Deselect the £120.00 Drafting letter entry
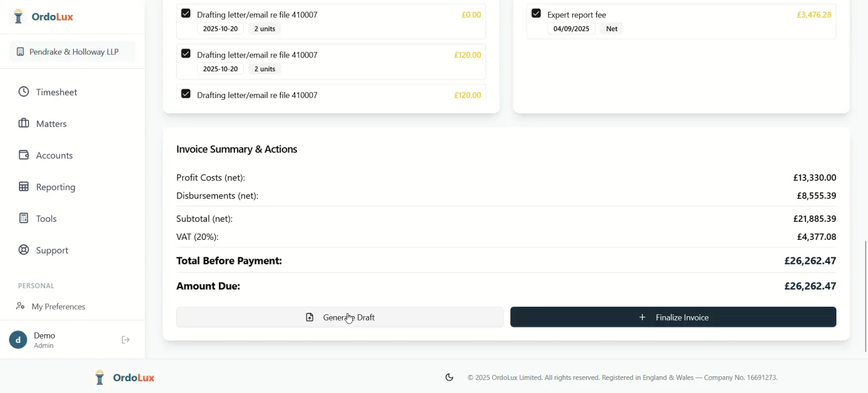 (x=185, y=54)
